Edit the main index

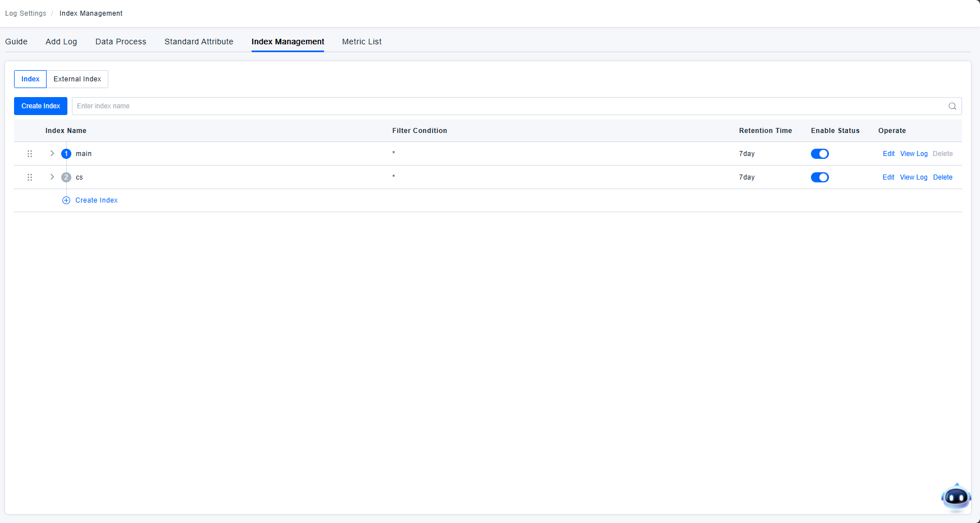click(888, 154)
